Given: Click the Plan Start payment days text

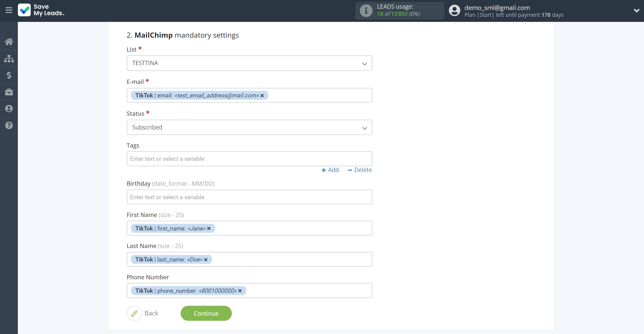Looking at the screenshot, I should pos(514,15).
